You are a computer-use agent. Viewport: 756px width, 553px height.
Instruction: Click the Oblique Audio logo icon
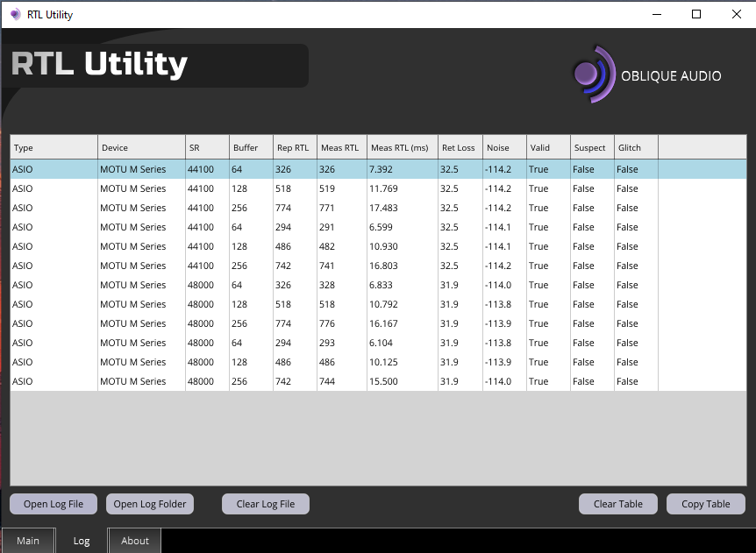coord(594,74)
